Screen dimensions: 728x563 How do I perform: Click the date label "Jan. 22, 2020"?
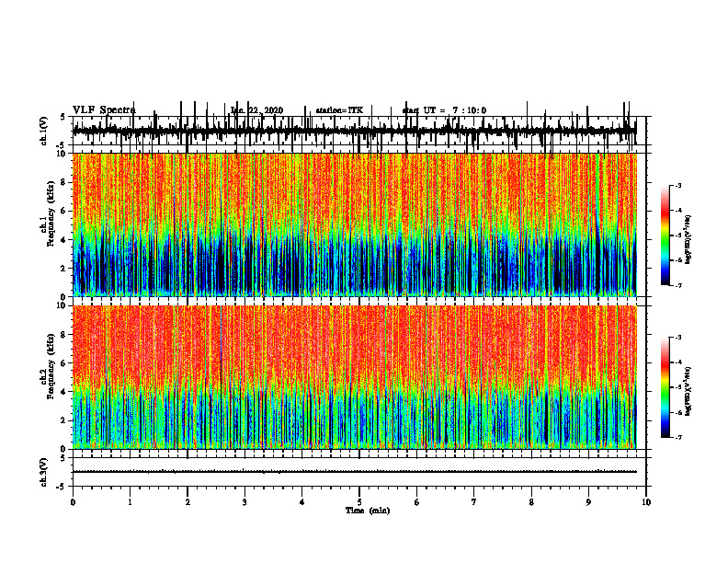point(256,110)
